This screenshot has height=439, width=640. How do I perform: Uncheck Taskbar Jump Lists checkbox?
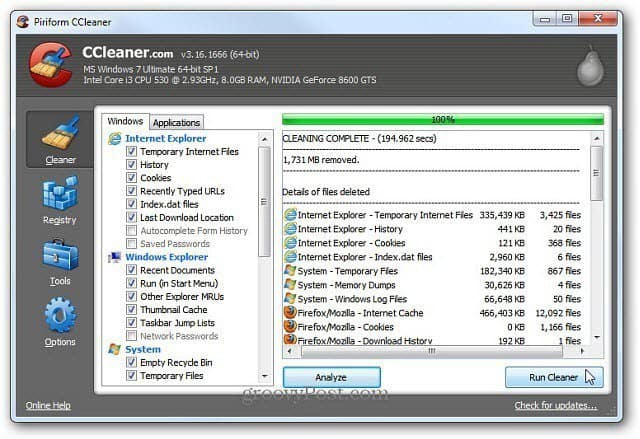(x=131, y=323)
